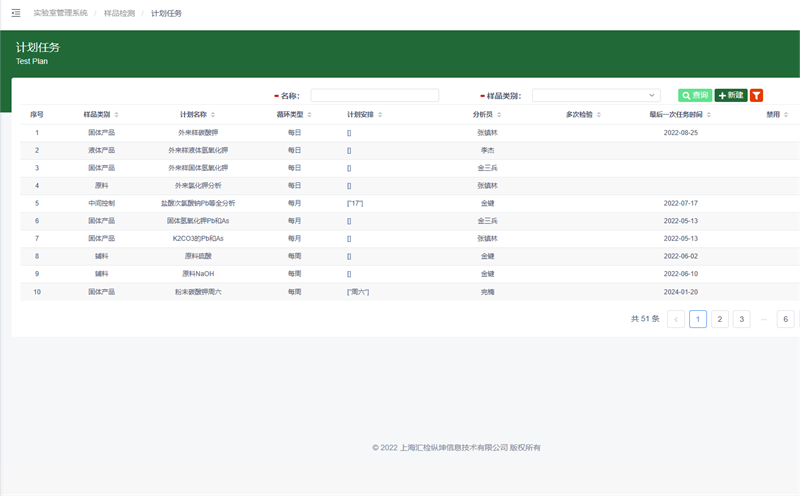The width and height of the screenshot is (800, 496).
Task: Sort by 多次检验 column sort icon
Action: click(x=599, y=115)
